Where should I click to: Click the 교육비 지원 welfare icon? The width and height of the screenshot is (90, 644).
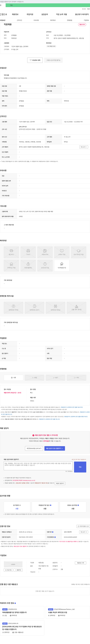point(62,252)
